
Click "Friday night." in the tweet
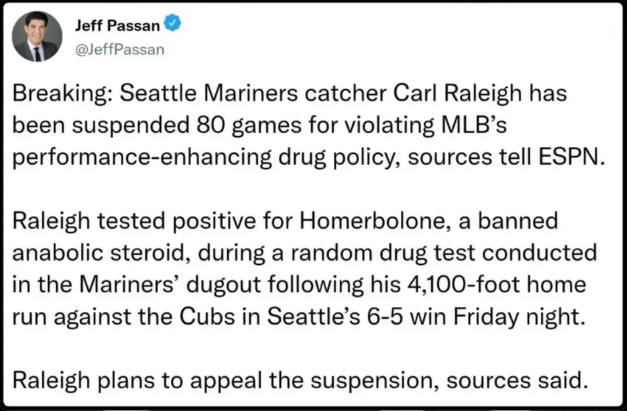click(519, 317)
